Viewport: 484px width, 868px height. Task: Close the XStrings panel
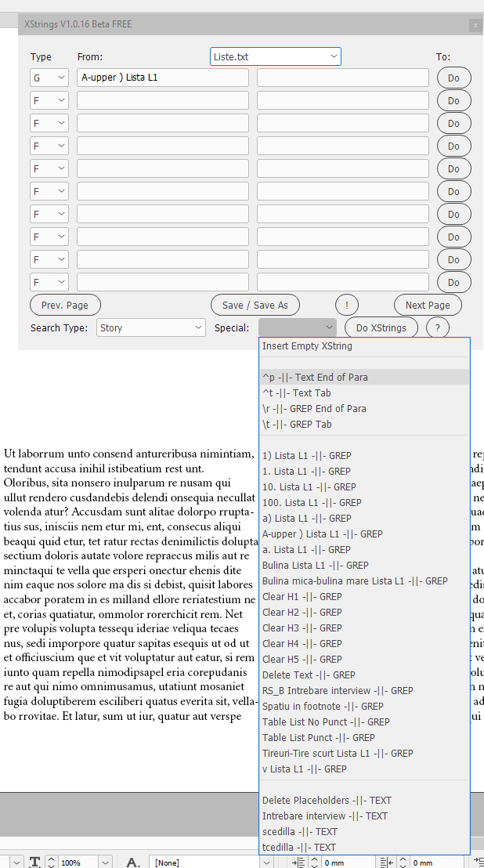pyautogui.click(x=475, y=25)
